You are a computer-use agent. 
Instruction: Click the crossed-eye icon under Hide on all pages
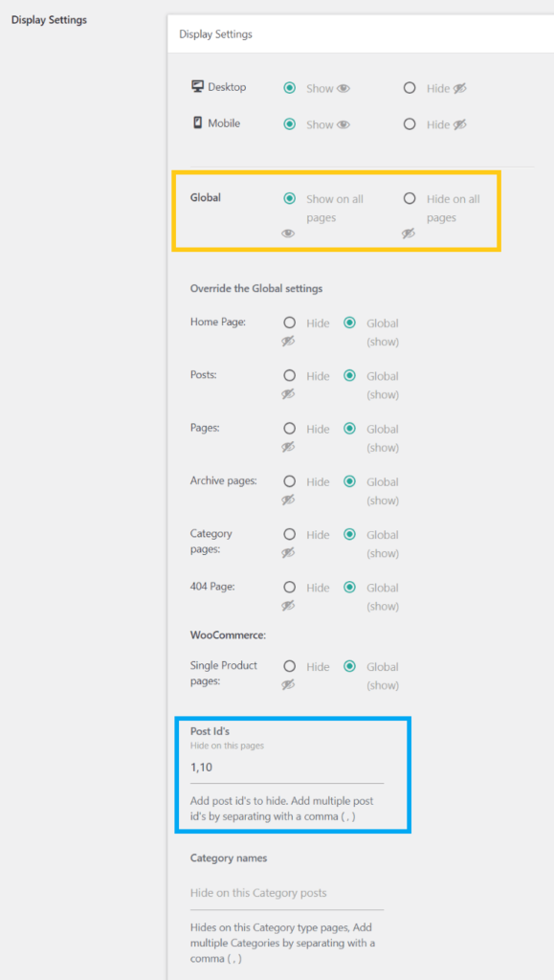(409, 234)
